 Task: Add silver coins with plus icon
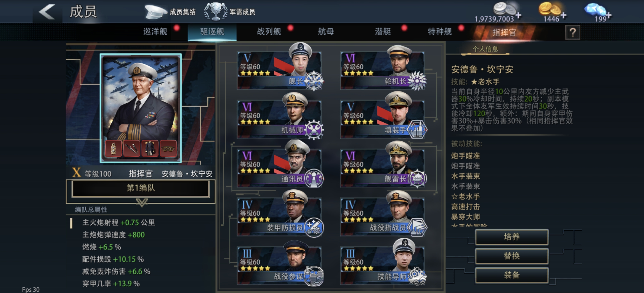[x=518, y=15]
